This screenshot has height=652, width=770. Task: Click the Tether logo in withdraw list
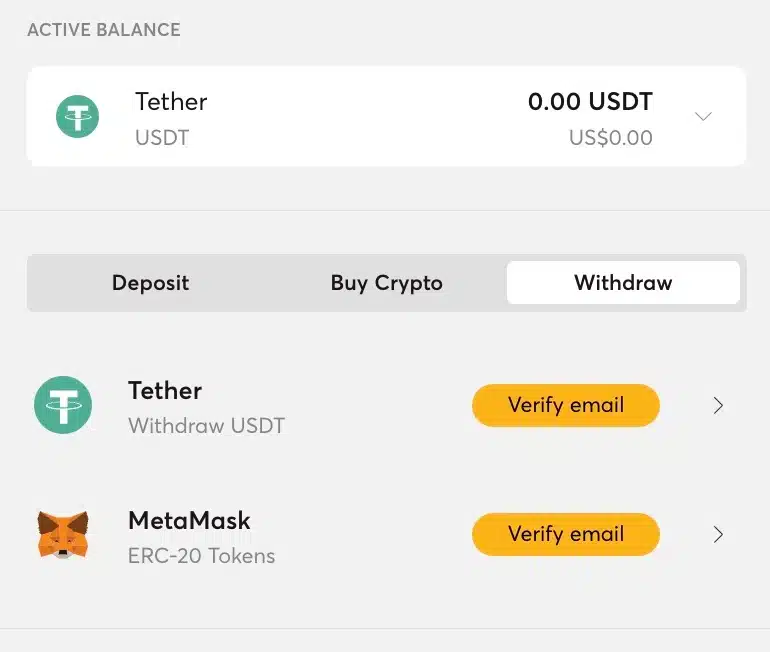coord(63,405)
